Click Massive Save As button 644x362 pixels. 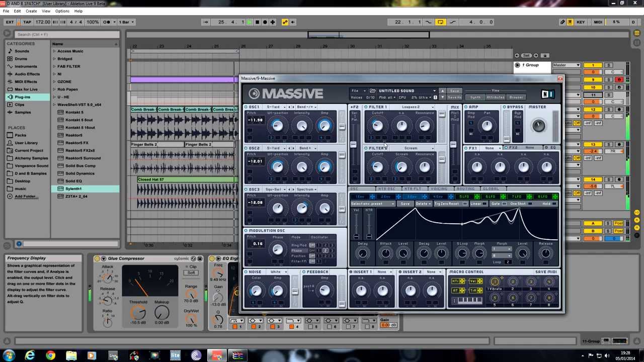[x=454, y=98]
